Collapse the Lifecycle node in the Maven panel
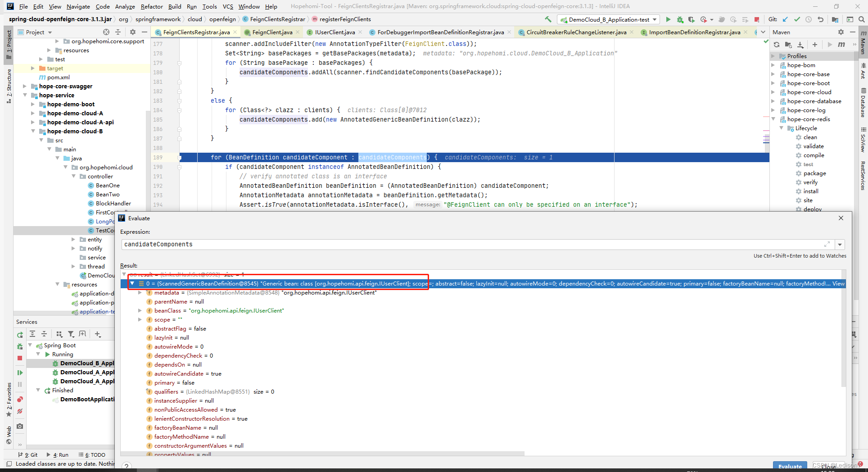Screen dimensions: 868x472 (782, 128)
